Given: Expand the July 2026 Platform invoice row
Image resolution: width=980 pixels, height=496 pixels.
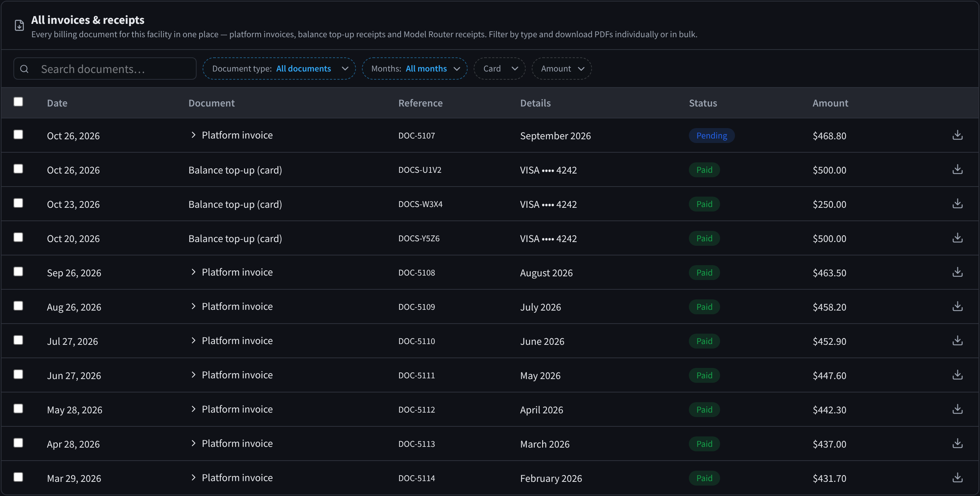Looking at the screenshot, I should pos(193,306).
